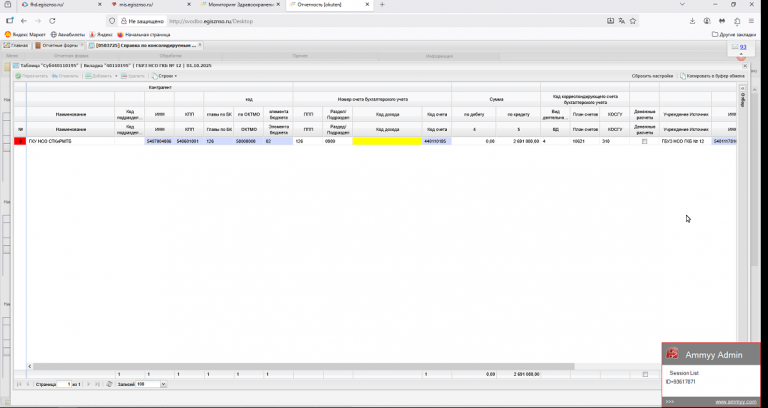768x408 pixels.
Task: Switch to the mis.egisznso.ru browser tab
Action: pos(152,5)
